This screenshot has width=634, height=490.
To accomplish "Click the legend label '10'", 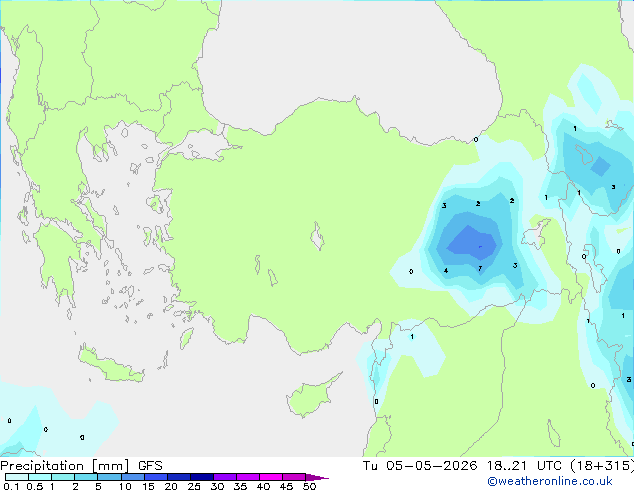I will pyautogui.click(x=125, y=486).
